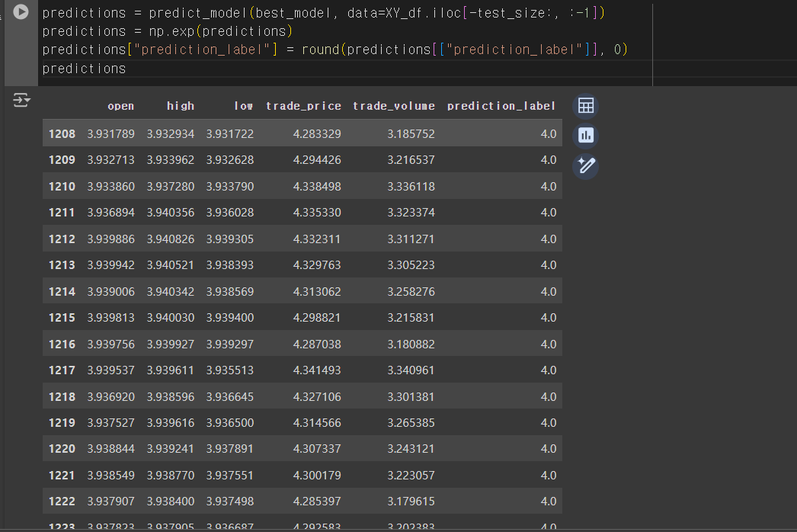Click high value 3.933962
The image size is (797, 532).
coord(171,160)
